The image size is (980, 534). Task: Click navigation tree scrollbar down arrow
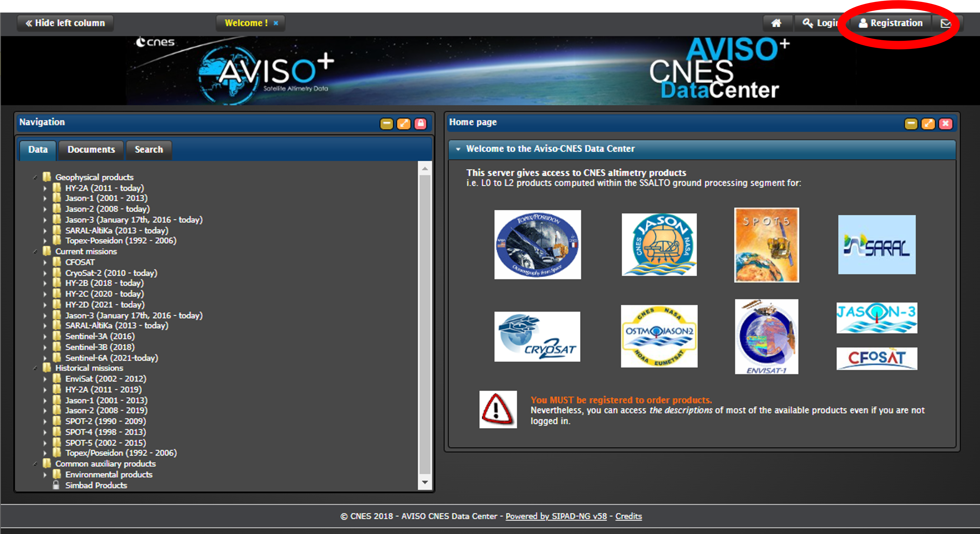[x=425, y=483]
